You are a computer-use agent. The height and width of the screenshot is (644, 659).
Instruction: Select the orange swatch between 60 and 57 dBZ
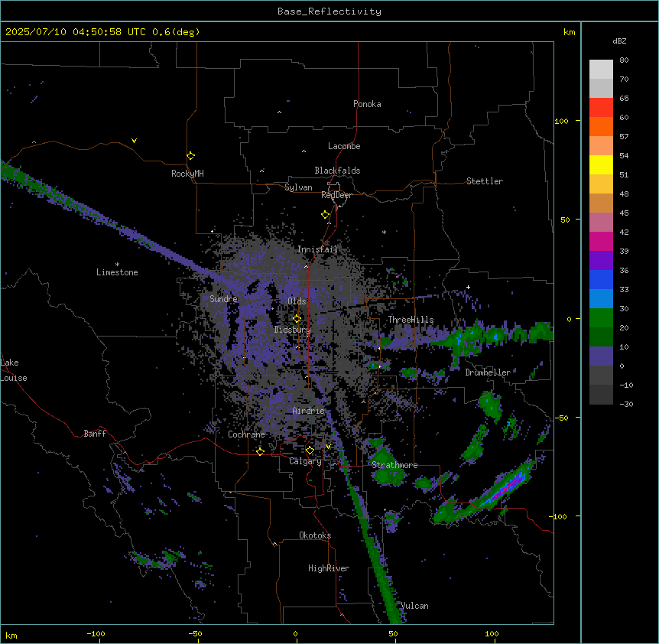click(601, 126)
